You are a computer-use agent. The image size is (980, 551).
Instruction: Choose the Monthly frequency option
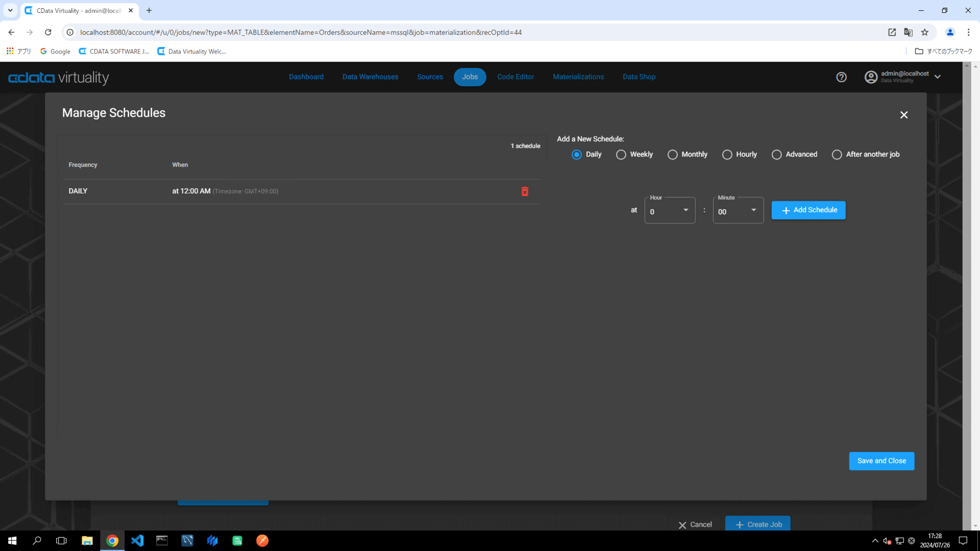672,155
